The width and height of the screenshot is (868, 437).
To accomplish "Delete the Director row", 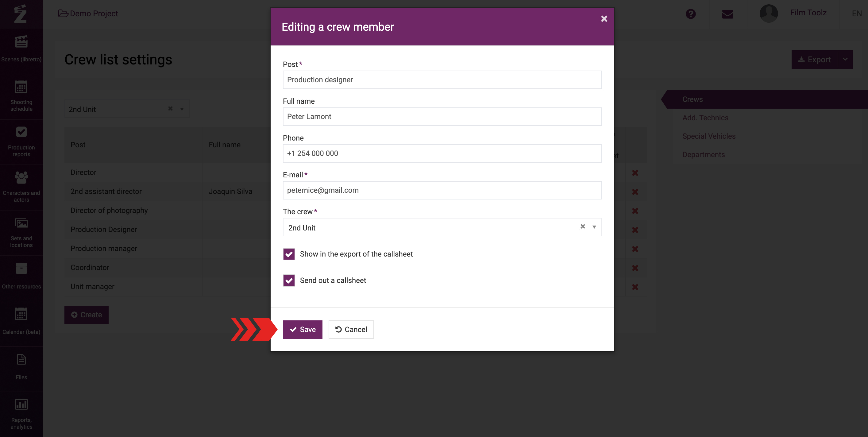I will (x=635, y=173).
